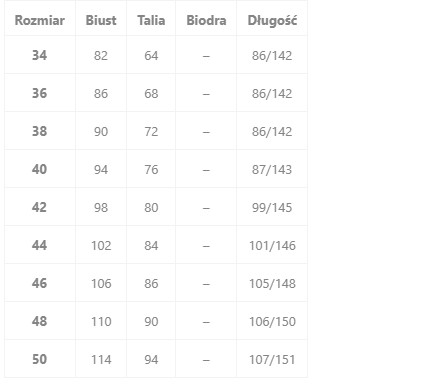
Task: Click bust value 102 cell
Action: tap(101, 246)
